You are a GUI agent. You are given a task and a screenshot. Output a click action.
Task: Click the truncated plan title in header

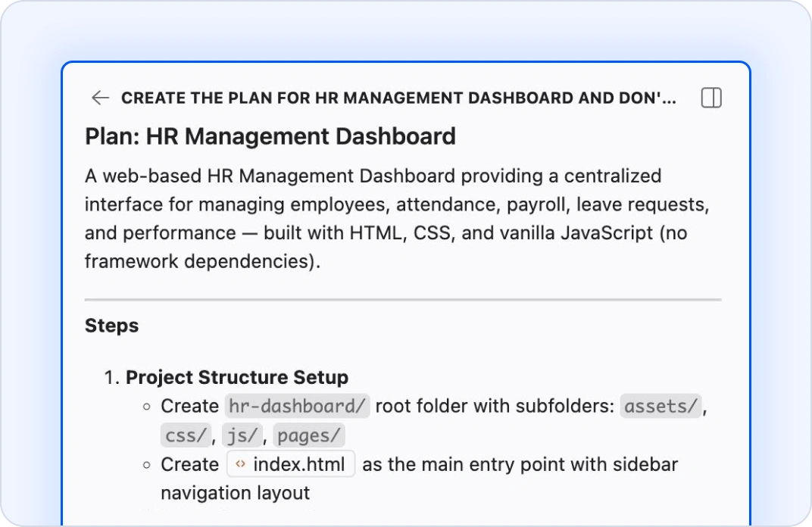point(398,98)
